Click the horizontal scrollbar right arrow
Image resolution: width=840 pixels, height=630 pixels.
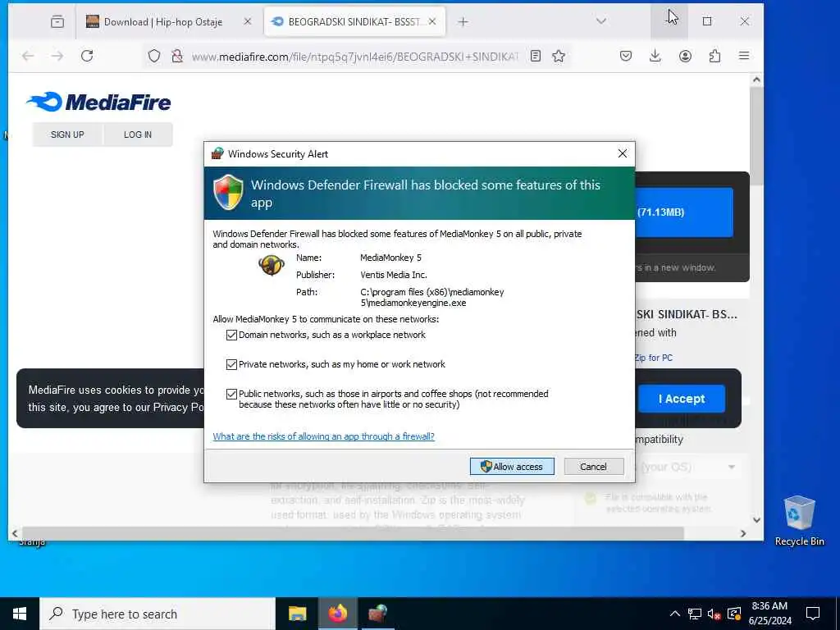[x=743, y=533]
